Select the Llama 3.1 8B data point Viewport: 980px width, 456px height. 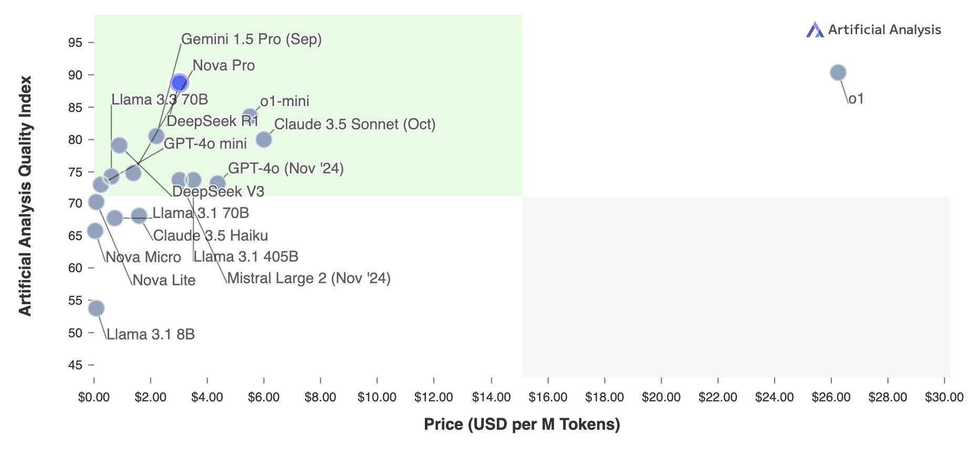click(x=96, y=308)
